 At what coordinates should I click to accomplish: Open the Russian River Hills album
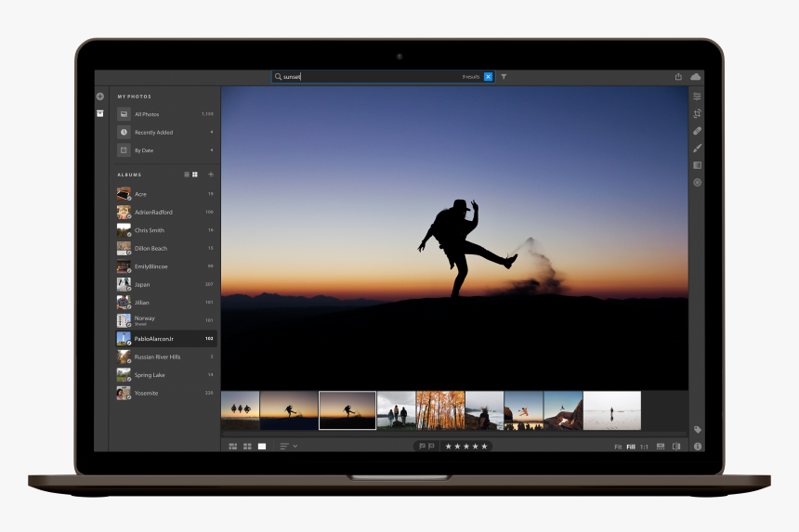pos(166,357)
